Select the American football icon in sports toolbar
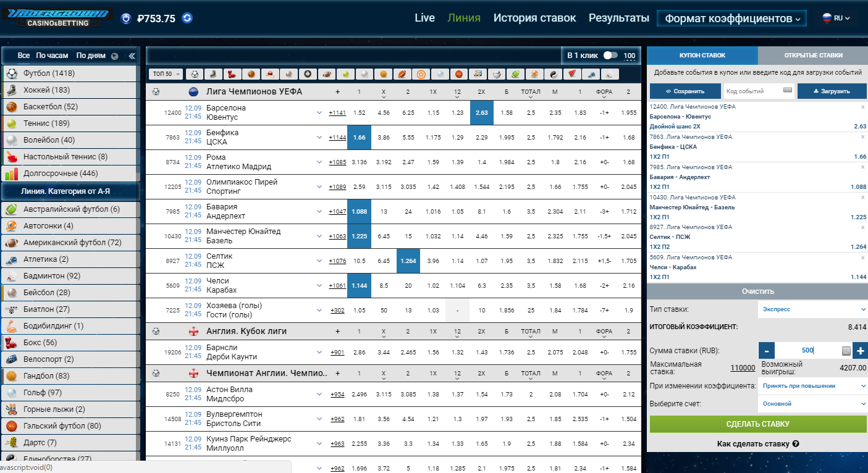868x473 pixels. pos(327,74)
